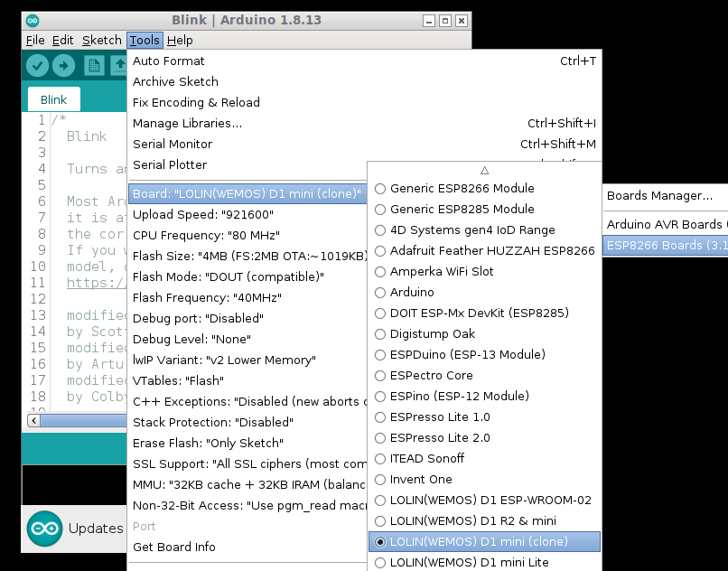Click Get Board Info

point(247,548)
